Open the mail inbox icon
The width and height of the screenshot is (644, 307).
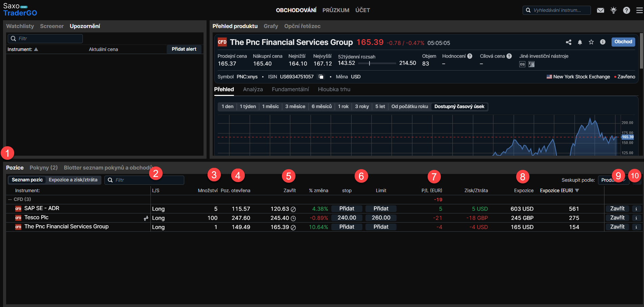[x=600, y=10]
